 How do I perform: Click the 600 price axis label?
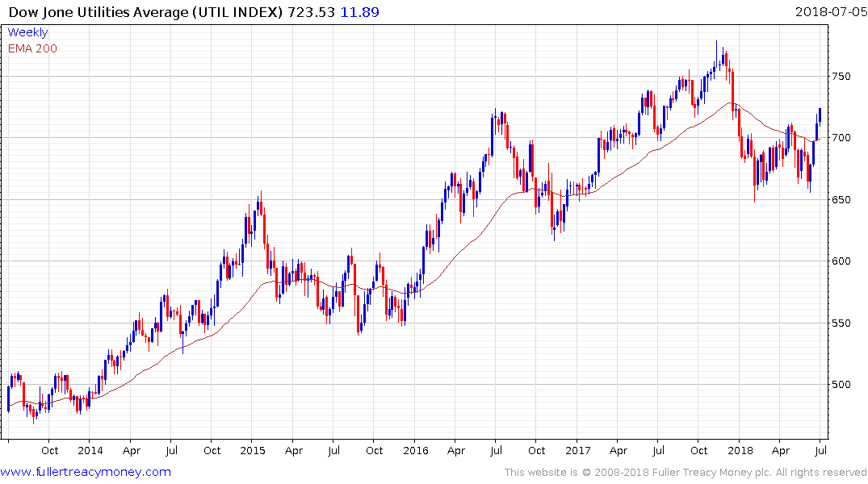(842, 261)
